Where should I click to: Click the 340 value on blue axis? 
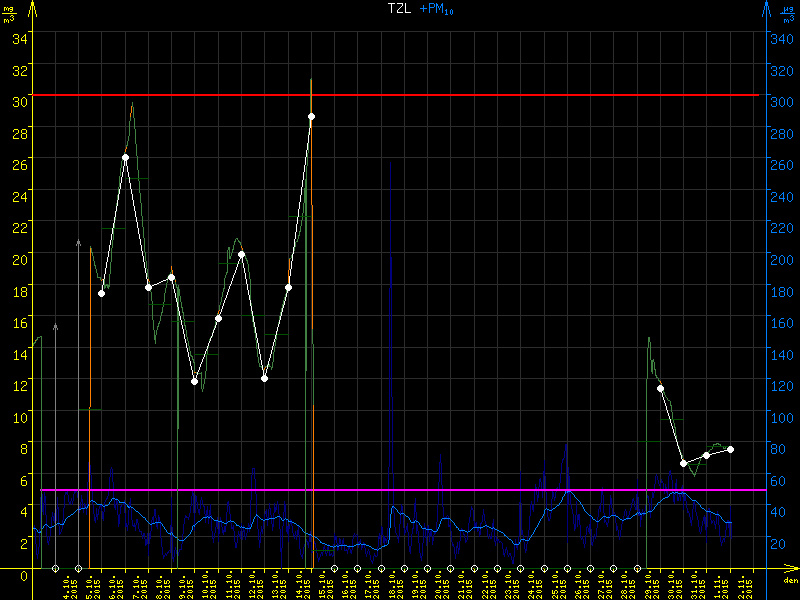[x=779, y=38]
